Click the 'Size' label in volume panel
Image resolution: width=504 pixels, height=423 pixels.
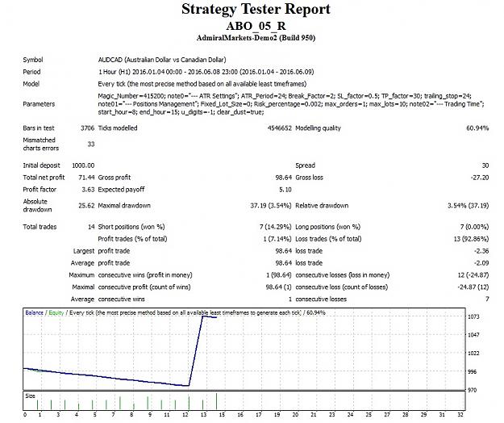click(30, 396)
